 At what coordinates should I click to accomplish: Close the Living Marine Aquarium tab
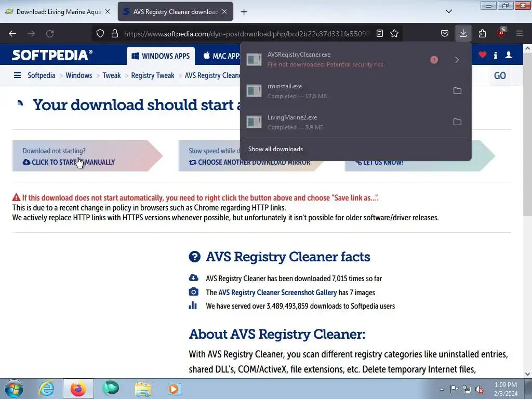tap(108, 11)
